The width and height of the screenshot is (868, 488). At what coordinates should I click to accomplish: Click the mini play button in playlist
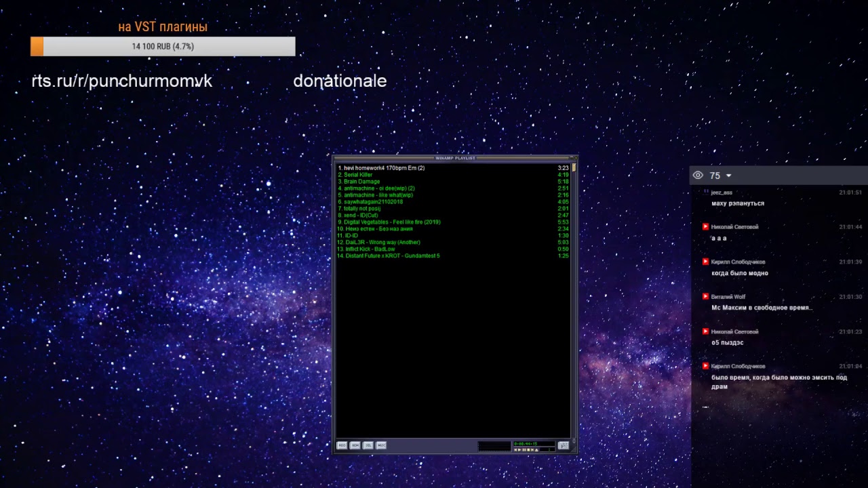coord(519,450)
